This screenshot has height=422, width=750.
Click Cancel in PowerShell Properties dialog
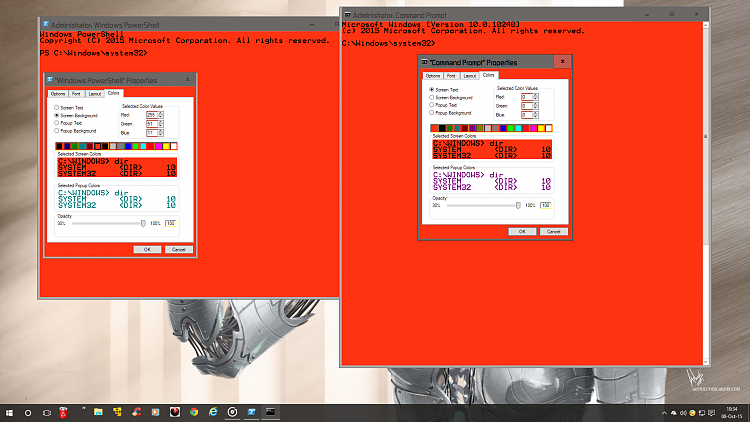[178, 249]
